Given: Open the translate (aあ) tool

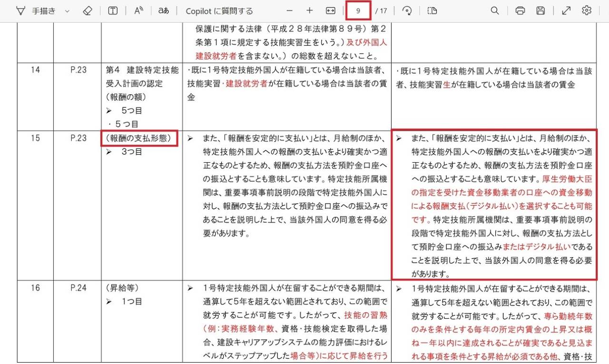Looking at the screenshot, I should [x=164, y=11].
